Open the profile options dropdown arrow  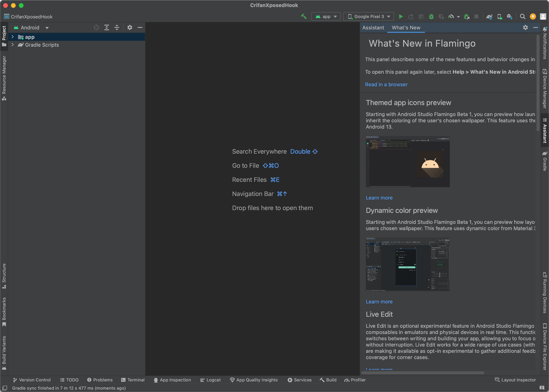(x=458, y=17)
